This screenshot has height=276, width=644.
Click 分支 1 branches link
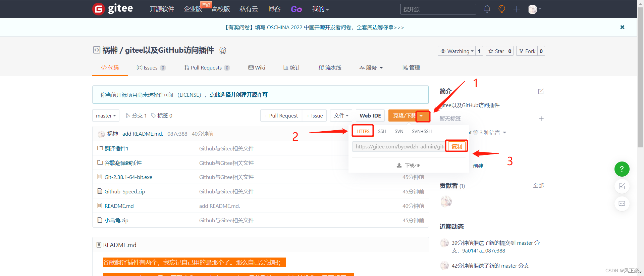(x=136, y=116)
